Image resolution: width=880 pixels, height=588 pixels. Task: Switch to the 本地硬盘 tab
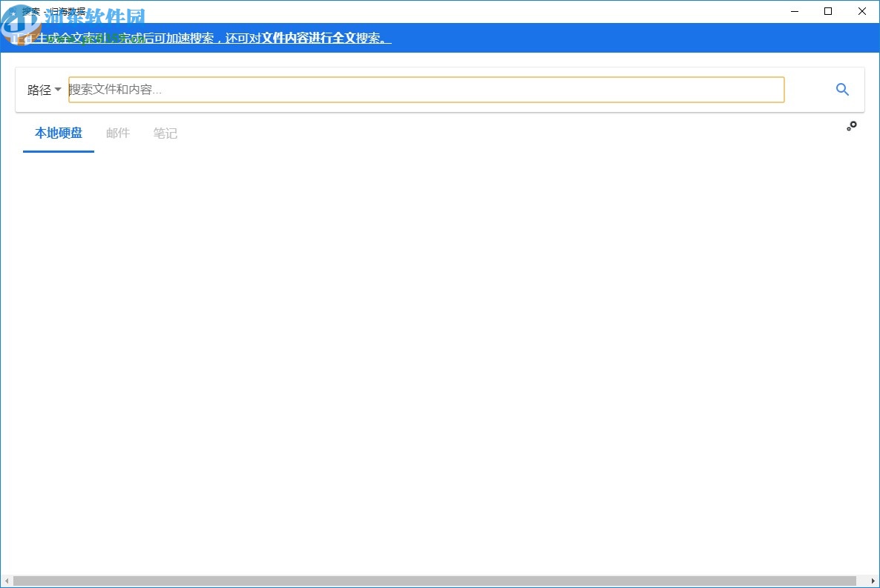pyautogui.click(x=59, y=133)
